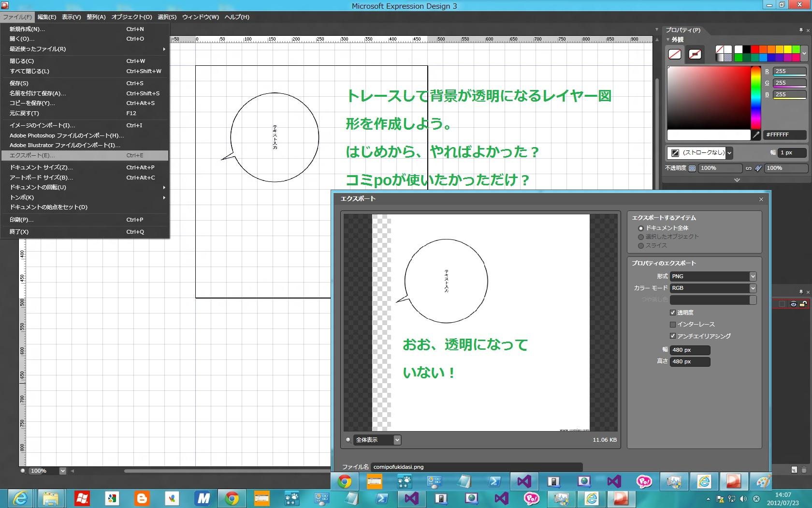The image size is (812, 508).
Task: Open the オブジェクト(O) menu
Action: pyautogui.click(x=131, y=17)
